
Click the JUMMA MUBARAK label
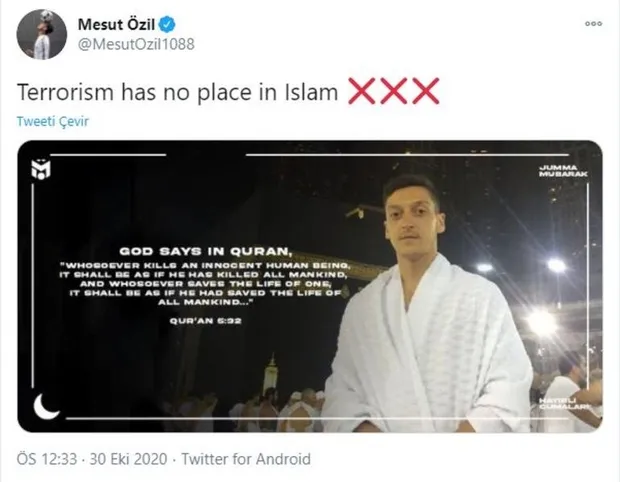pyautogui.click(x=564, y=171)
